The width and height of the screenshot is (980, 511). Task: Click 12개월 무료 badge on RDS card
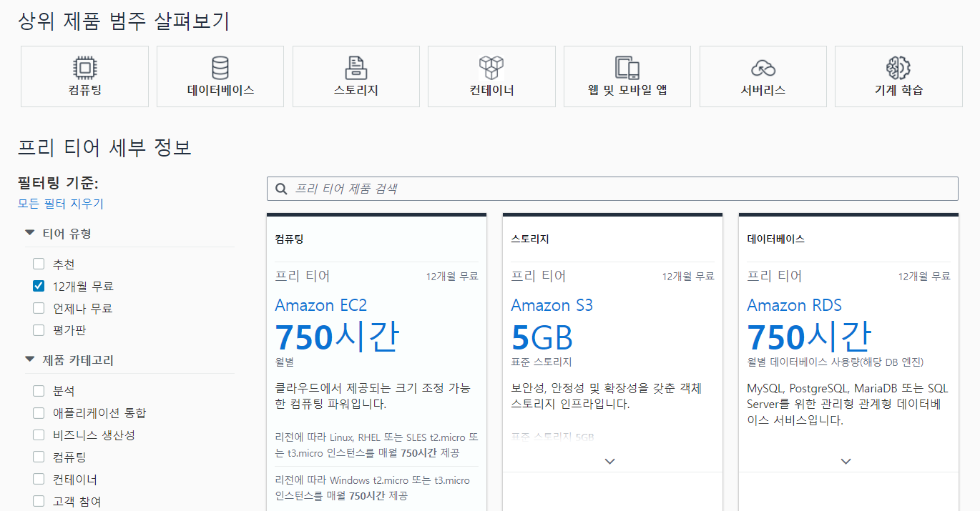pyautogui.click(x=924, y=276)
